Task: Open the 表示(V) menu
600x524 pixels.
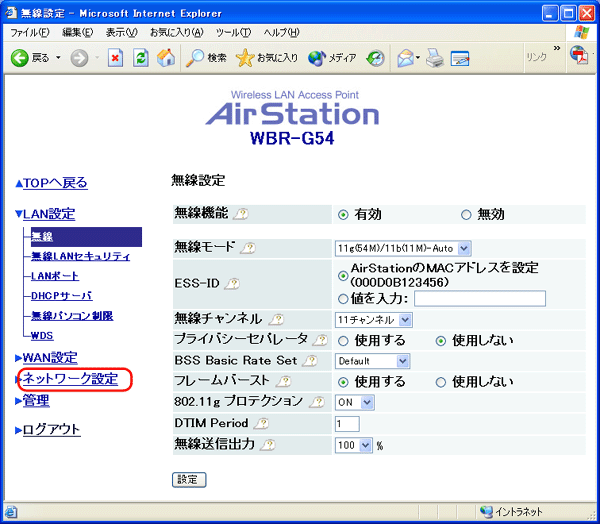Action: click(x=122, y=33)
